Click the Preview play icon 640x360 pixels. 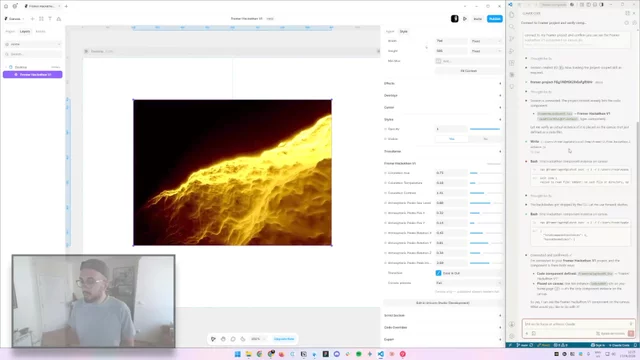point(465,19)
